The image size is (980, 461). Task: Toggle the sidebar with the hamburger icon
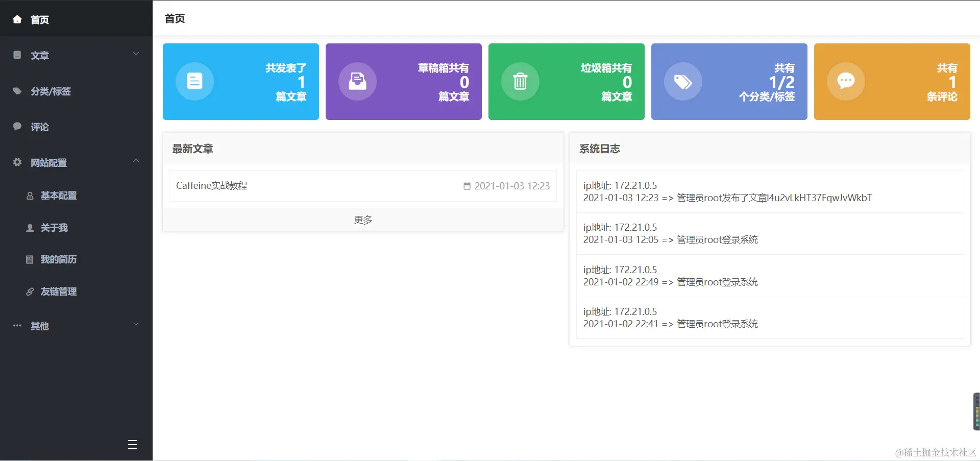click(x=132, y=445)
